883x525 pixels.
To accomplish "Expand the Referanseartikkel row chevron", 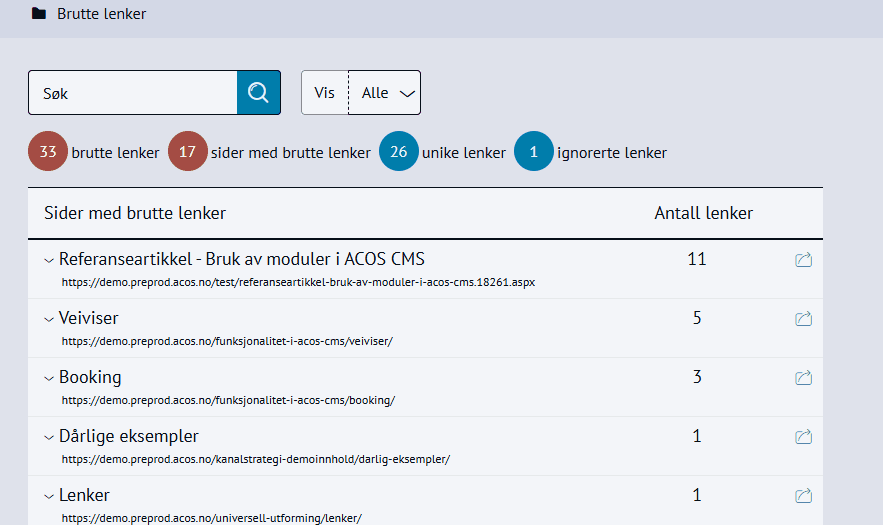I will point(49,260).
